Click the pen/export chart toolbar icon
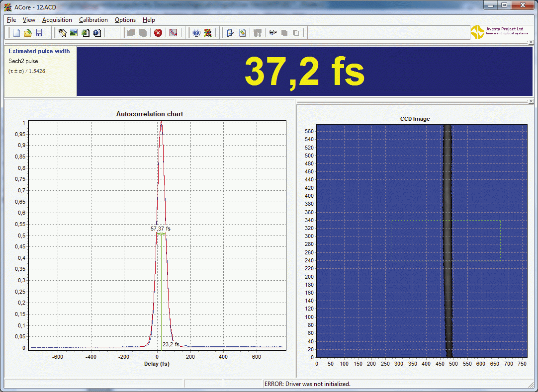Image resolution: width=538 pixels, height=392 pixels. [63, 33]
